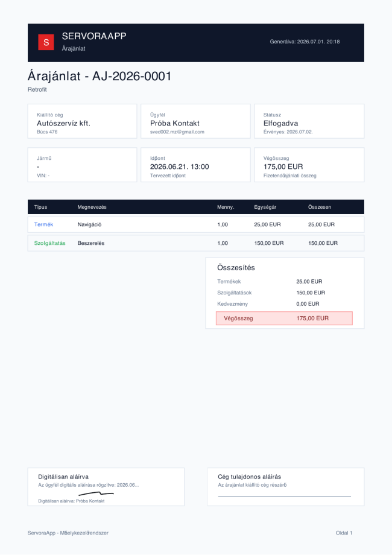The image size is (392, 555).
Task: Click the generation date 2026.07.01. 20:18
Action: tap(318, 42)
